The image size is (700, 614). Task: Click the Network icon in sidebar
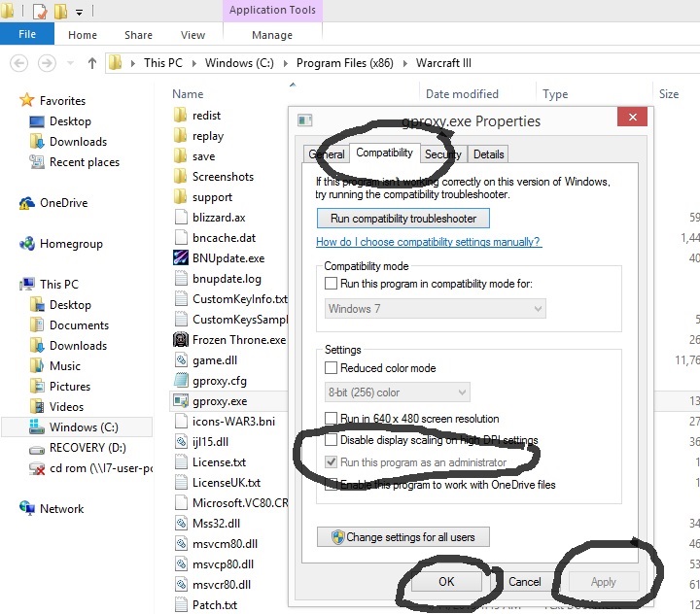click(27, 508)
